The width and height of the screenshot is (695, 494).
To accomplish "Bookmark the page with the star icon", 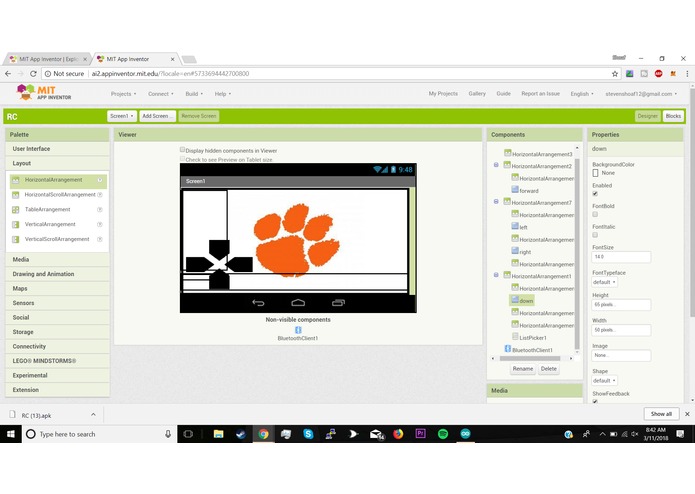I will tap(615, 74).
